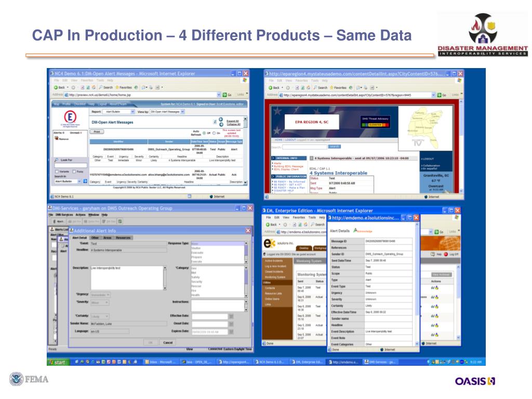
Task: Click Collapse All link
Action: coord(233,124)
